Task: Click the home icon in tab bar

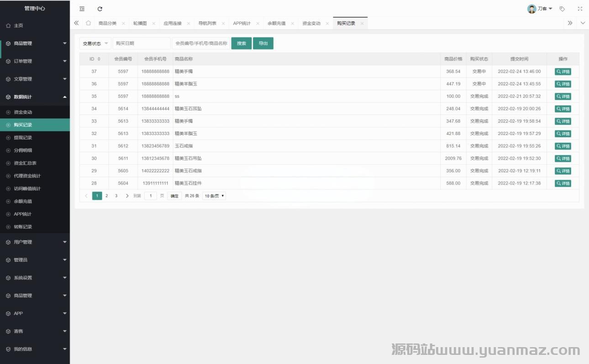Action: pyautogui.click(x=88, y=23)
